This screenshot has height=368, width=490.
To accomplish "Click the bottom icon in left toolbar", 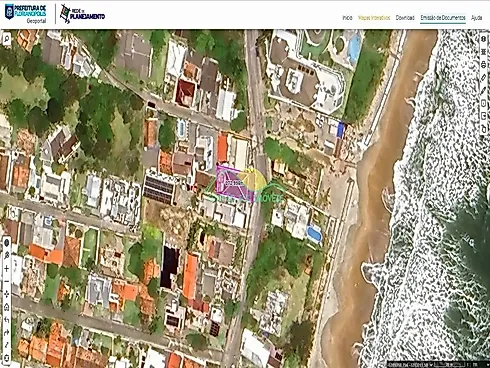I will 6,358.
